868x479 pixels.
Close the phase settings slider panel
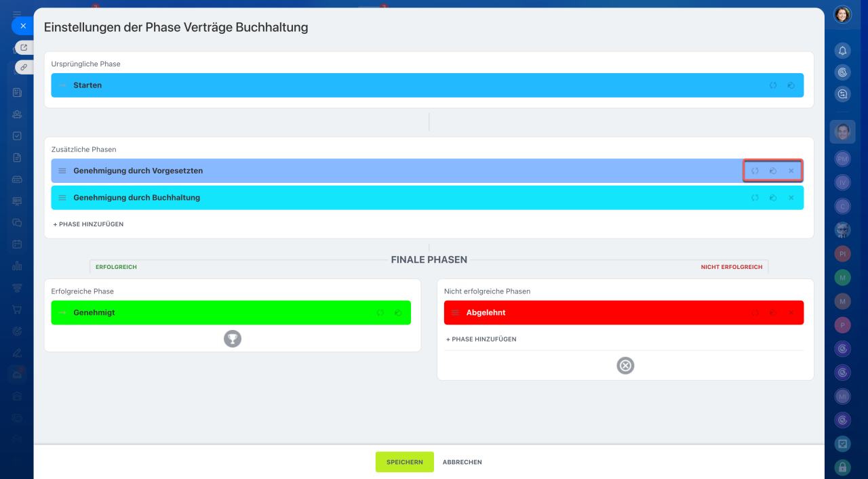pos(22,26)
